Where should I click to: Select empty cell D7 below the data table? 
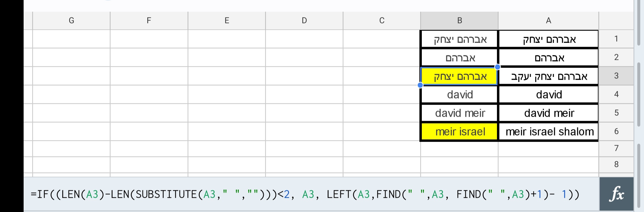click(304, 148)
